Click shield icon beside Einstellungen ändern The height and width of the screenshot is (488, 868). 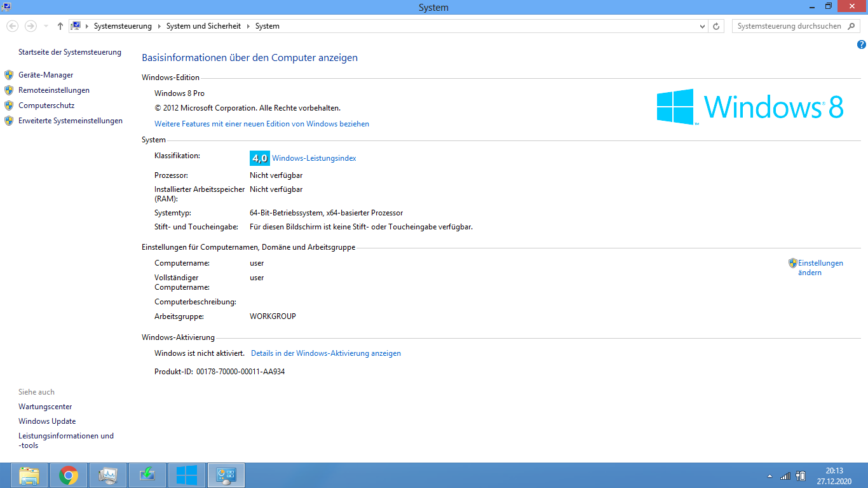click(x=793, y=263)
